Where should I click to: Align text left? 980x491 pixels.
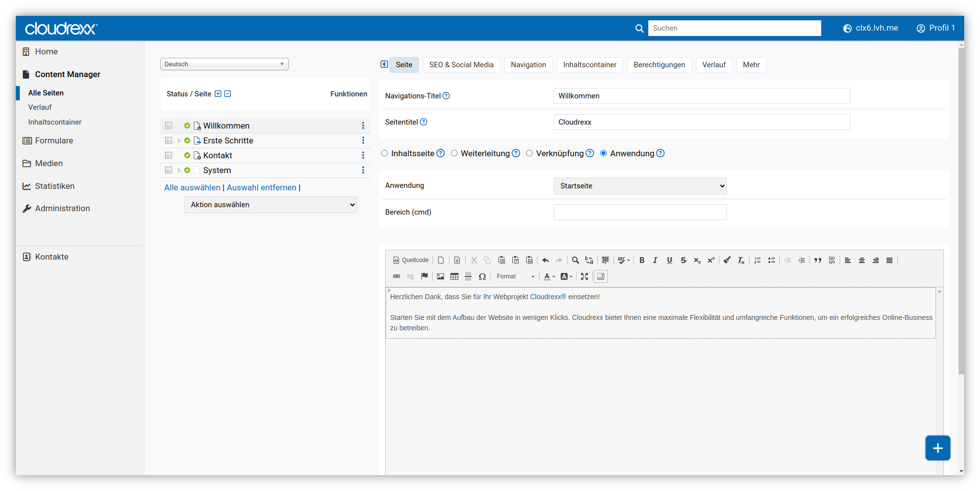848,260
